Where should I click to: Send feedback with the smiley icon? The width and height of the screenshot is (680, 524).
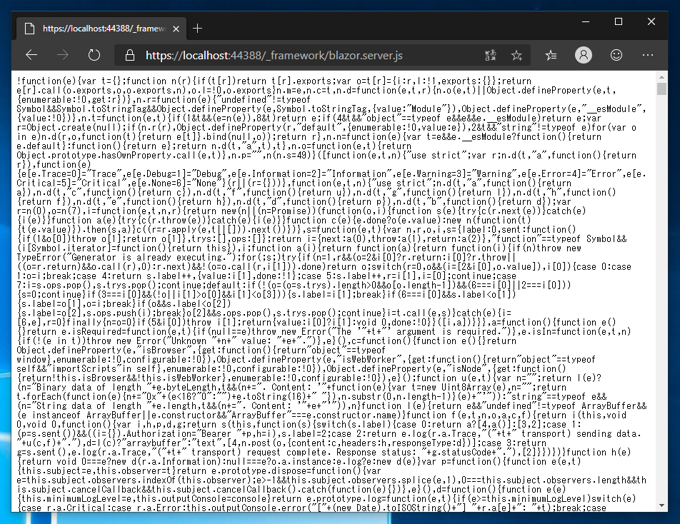pos(616,55)
